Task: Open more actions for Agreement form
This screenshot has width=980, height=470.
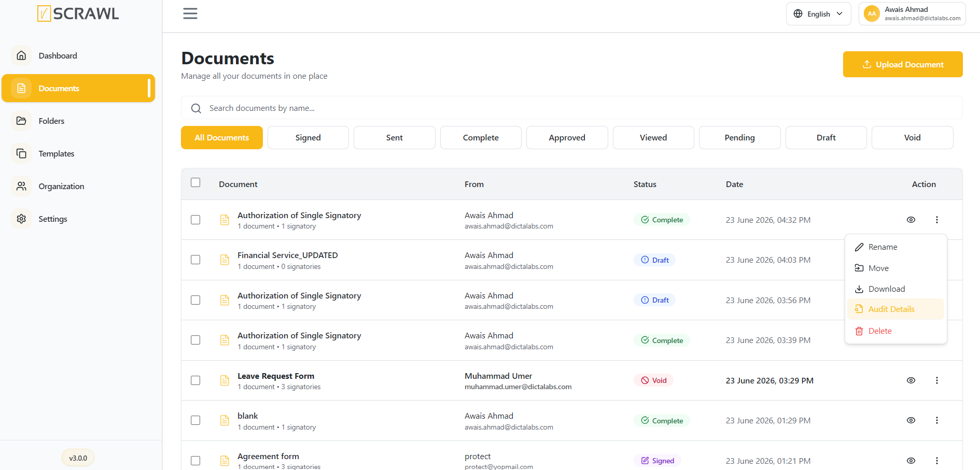Action: coord(937,461)
